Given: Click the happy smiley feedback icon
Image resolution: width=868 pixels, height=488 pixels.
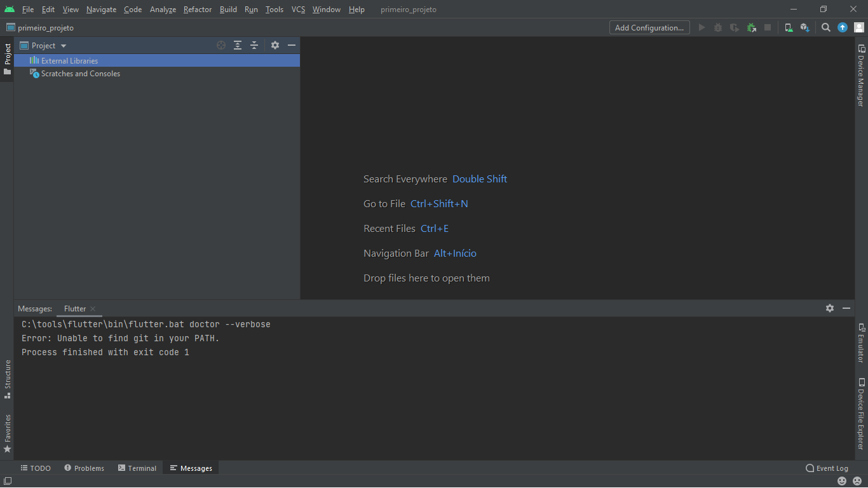Looking at the screenshot, I should pos(842,481).
